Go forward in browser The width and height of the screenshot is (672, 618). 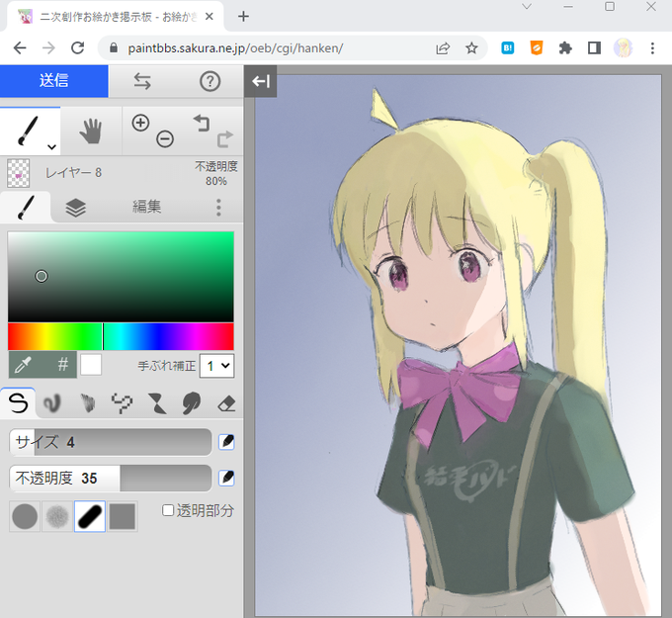coord(48,48)
